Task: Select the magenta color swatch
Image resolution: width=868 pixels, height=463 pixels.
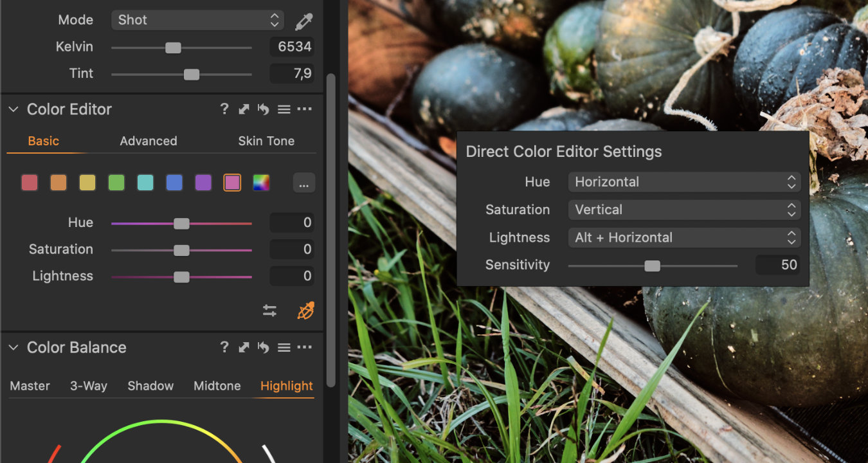Action: pyautogui.click(x=232, y=183)
